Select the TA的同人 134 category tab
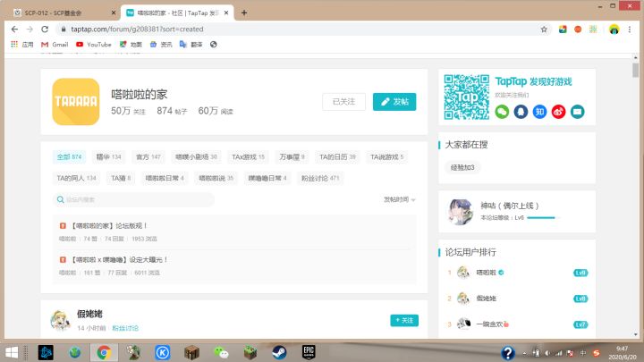 tap(76, 178)
